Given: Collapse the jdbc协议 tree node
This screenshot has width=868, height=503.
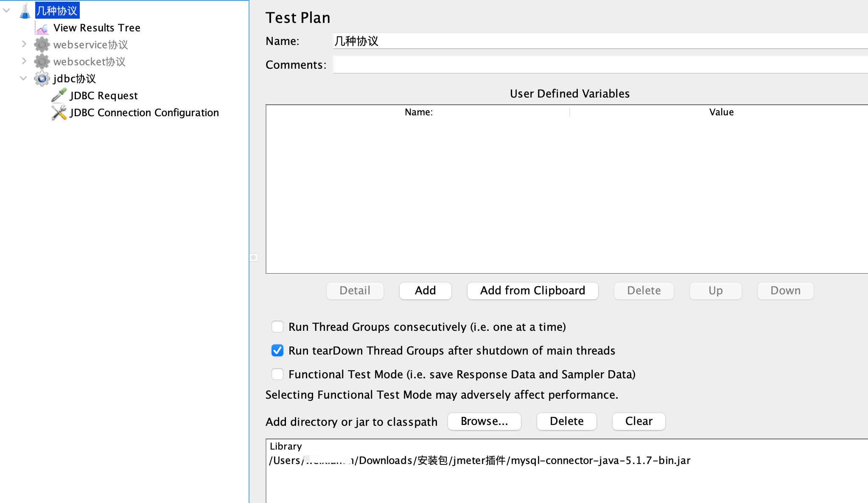Looking at the screenshot, I should pos(24,78).
